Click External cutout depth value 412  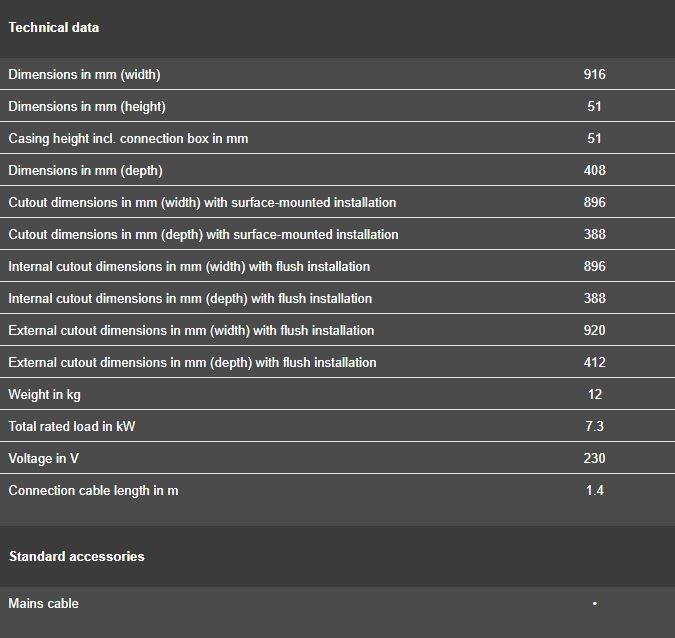pyautogui.click(x=594, y=362)
